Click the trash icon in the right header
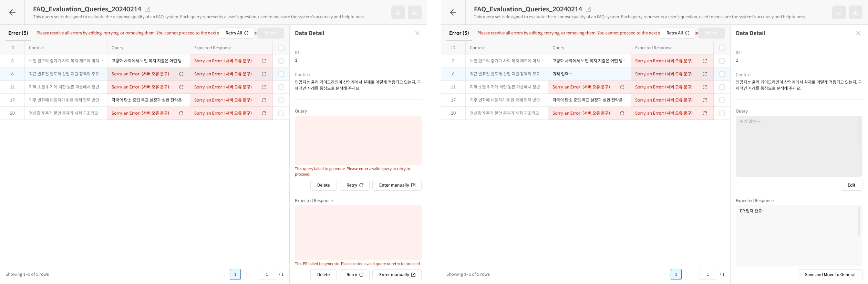Viewport: 868px width, 284px height. [839, 12]
